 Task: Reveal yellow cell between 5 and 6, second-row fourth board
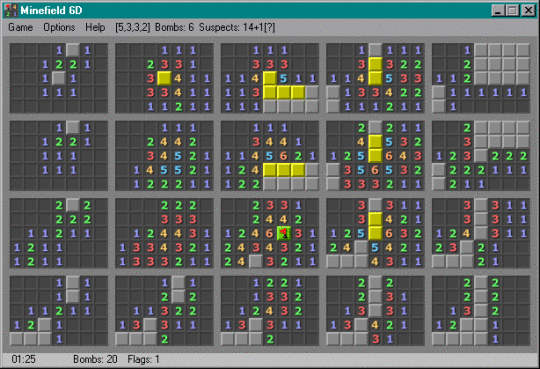pos(375,156)
